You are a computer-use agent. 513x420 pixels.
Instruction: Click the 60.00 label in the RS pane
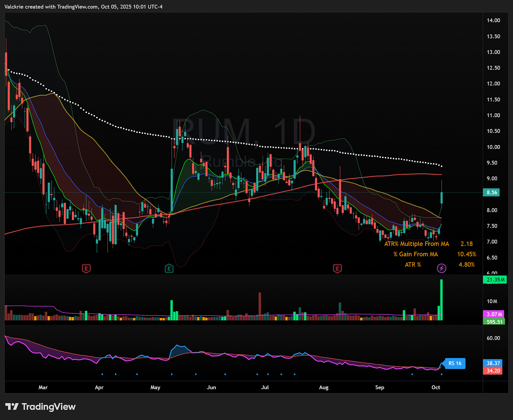pos(493,338)
